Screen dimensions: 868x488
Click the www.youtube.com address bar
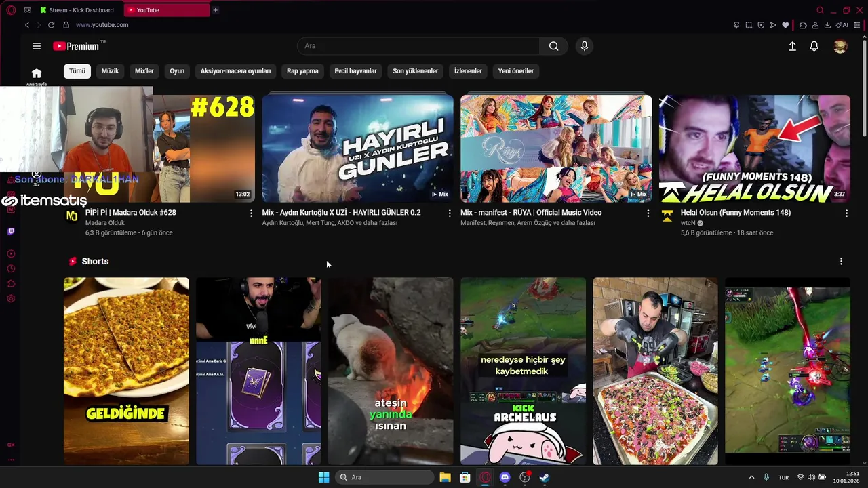(x=102, y=25)
